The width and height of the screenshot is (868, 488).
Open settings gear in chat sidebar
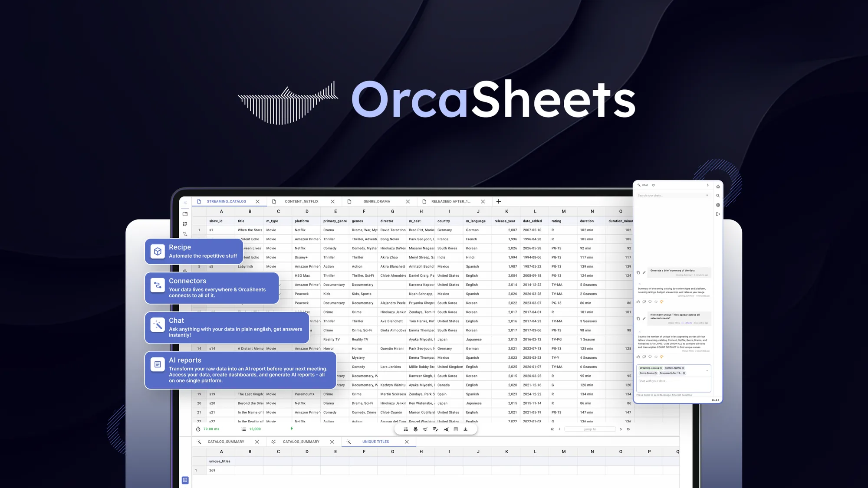718,205
